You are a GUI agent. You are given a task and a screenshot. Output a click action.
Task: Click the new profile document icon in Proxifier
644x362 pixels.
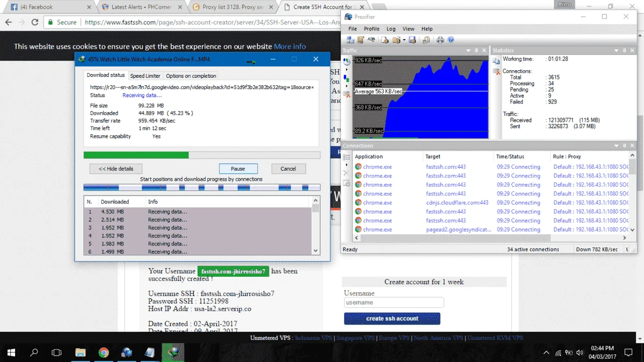385,40
